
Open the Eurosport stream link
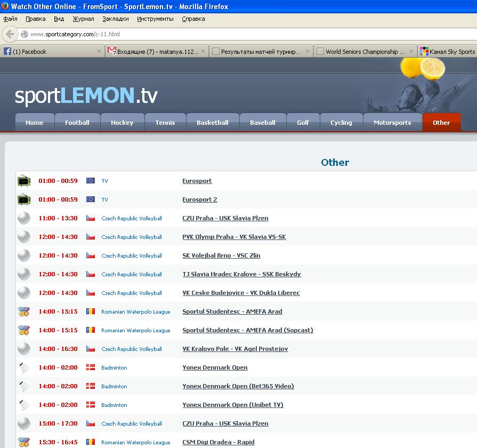(197, 181)
